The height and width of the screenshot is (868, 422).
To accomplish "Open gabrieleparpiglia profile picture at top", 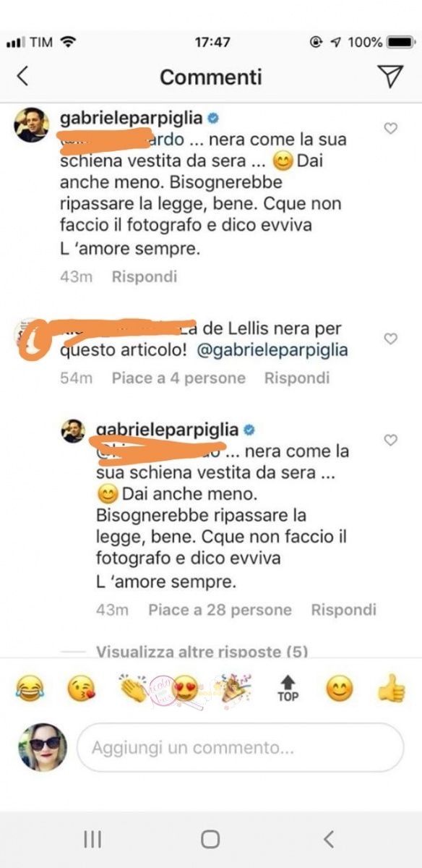I will 32,125.
